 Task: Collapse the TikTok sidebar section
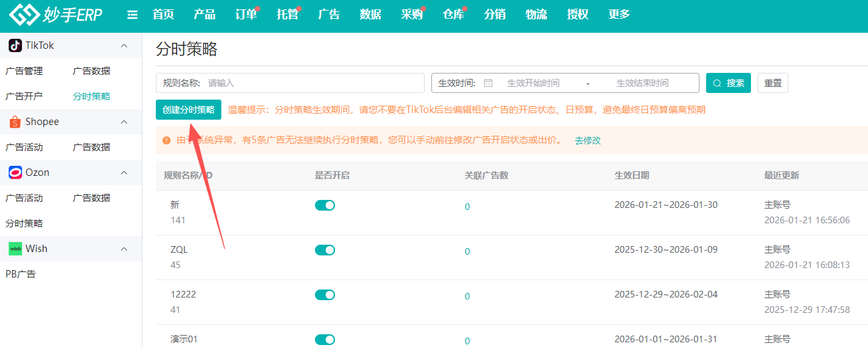click(x=124, y=45)
